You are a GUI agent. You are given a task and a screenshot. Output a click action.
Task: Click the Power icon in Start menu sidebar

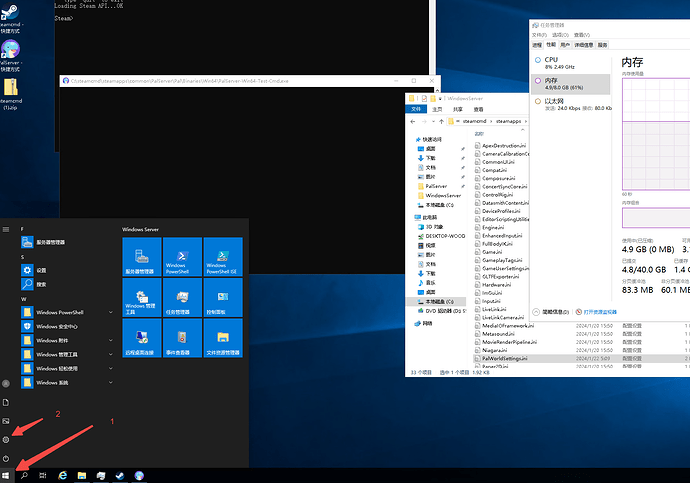(6, 459)
